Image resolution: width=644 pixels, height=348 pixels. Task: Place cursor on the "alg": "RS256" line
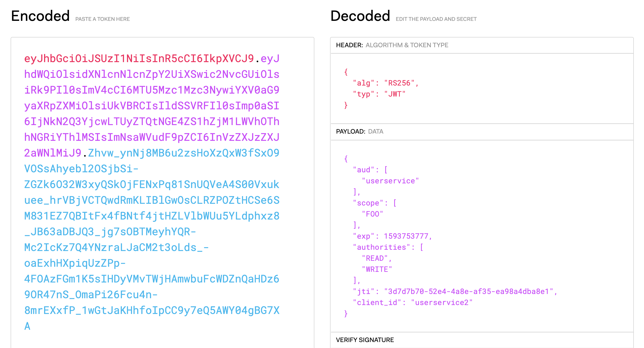click(385, 83)
